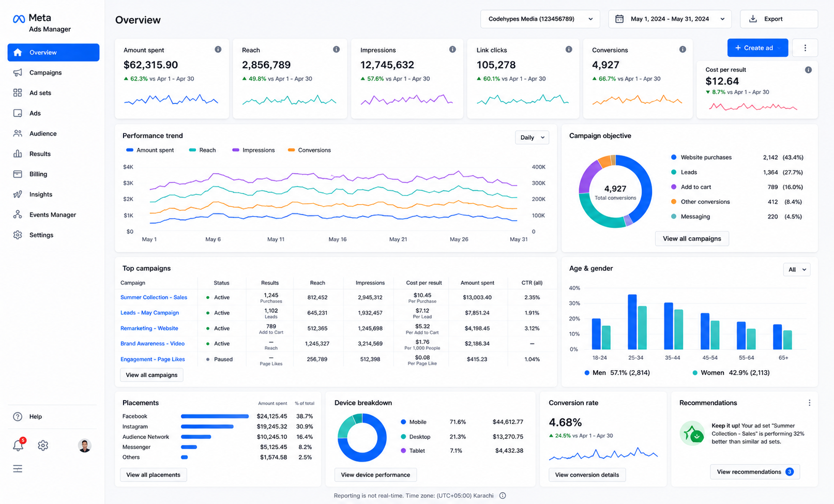Open the Brand Awareness - Video campaign link
The height and width of the screenshot is (504, 834).
pyautogui.click(x=153, y=343)
